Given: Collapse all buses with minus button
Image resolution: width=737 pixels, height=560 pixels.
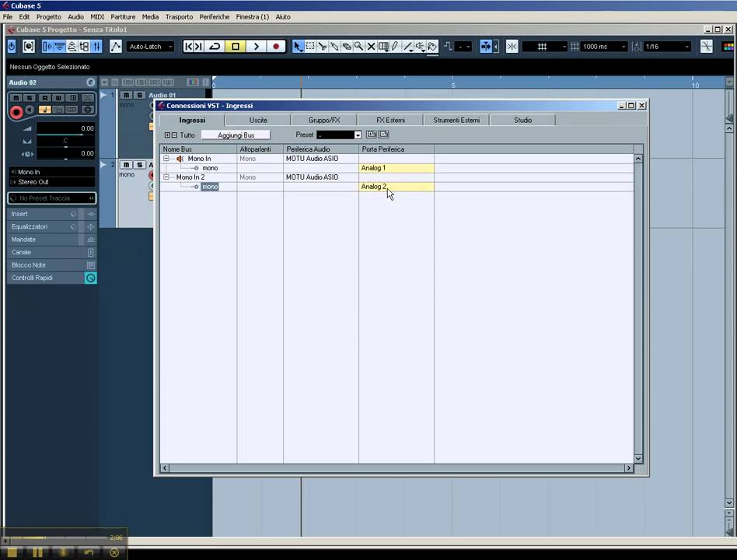Looking at the screenshot, I should tap(174, 135).
